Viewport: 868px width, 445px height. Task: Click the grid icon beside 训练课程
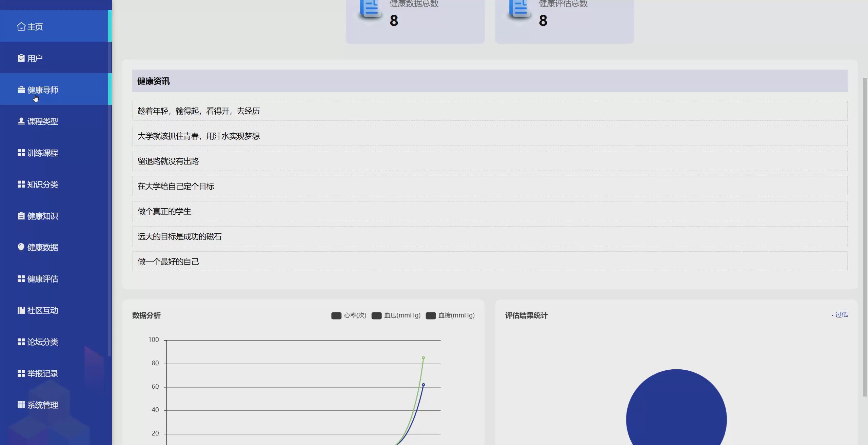click(21, 153)
